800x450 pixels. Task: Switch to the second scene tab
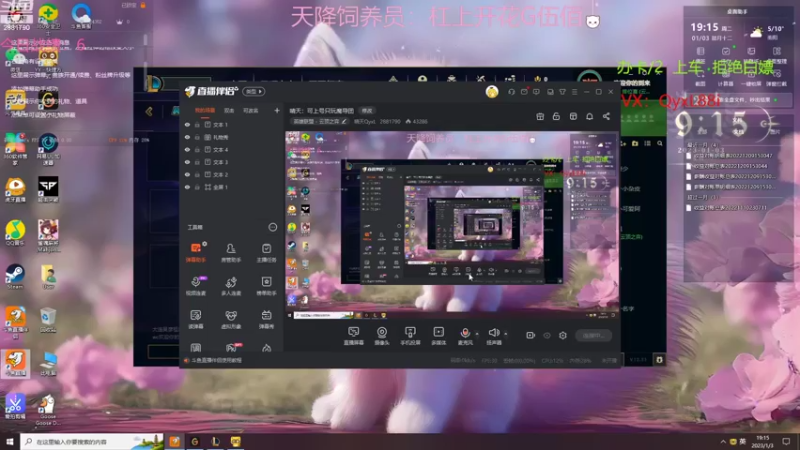point(229,110)
